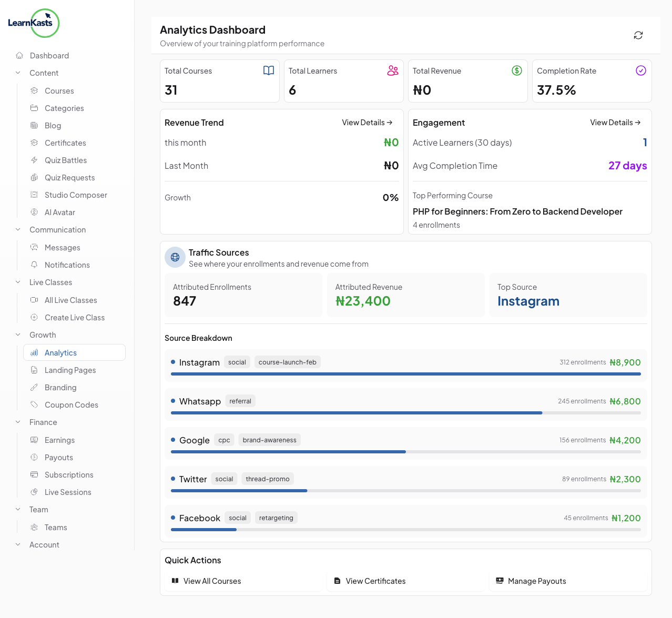Click the refresh icon in dashboard header
Screen dimensions: 672x618
click(638, 35)
